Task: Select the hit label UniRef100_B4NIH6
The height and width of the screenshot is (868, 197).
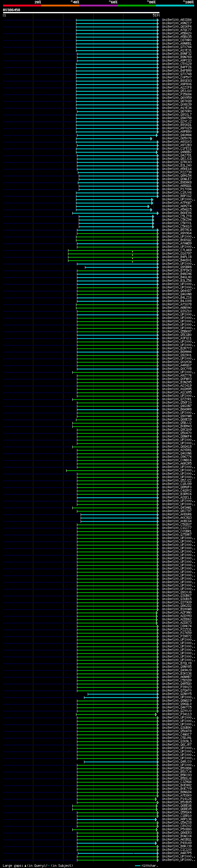Action: (177, 274)
